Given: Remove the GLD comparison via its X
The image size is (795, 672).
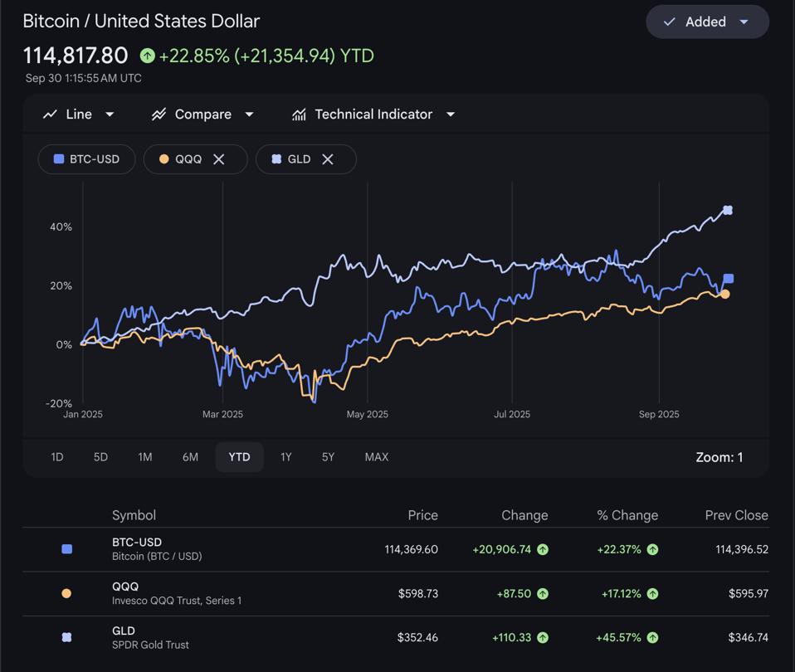Looking at the screenshot, I should point(329,158).
